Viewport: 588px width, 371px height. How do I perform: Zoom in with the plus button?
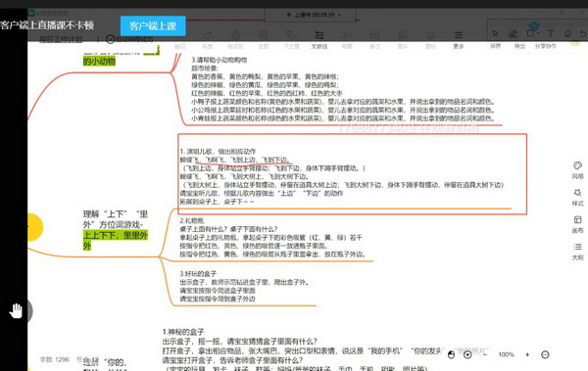[x=527, y=354]
